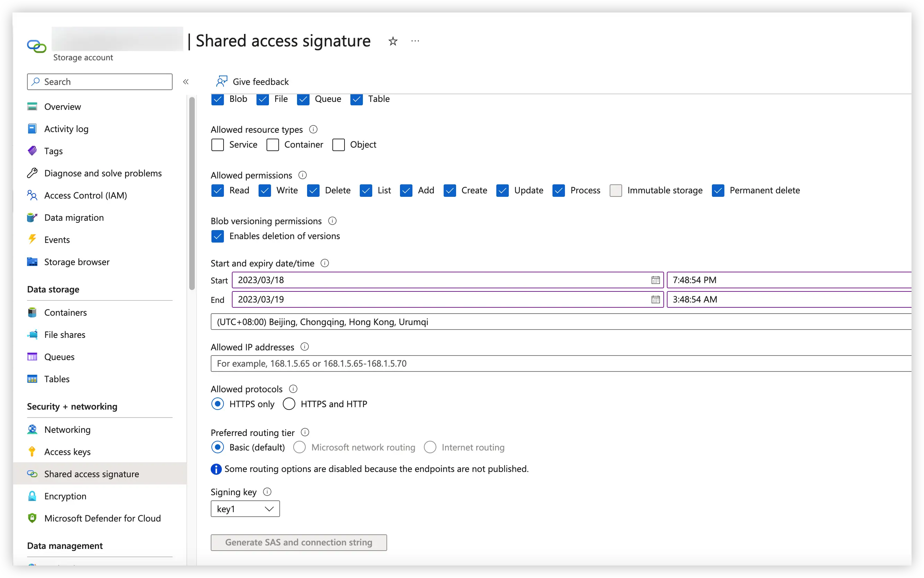924x578 pixels.
Task: Uncheck the File service checkbox
Action: 262,99
